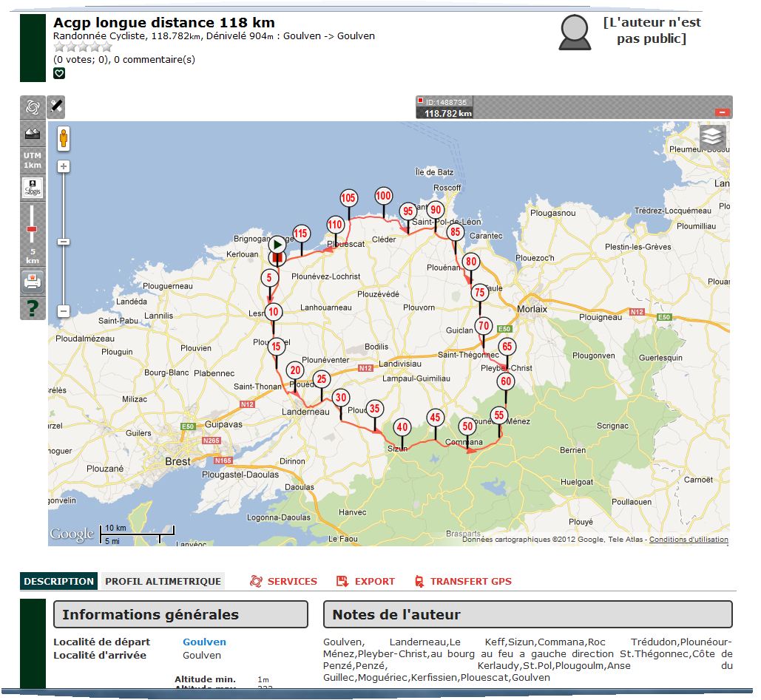Click the kilometer 85 marker
The image size is (761, 700).
(455, 232)
